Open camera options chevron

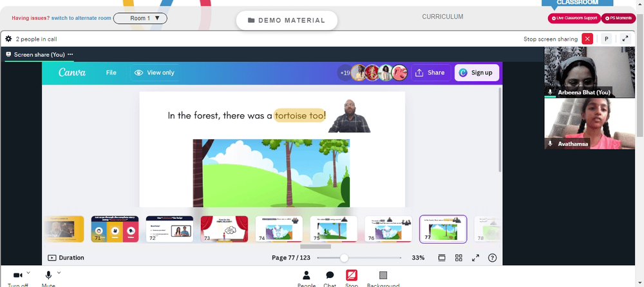click(x=28, y=272)
